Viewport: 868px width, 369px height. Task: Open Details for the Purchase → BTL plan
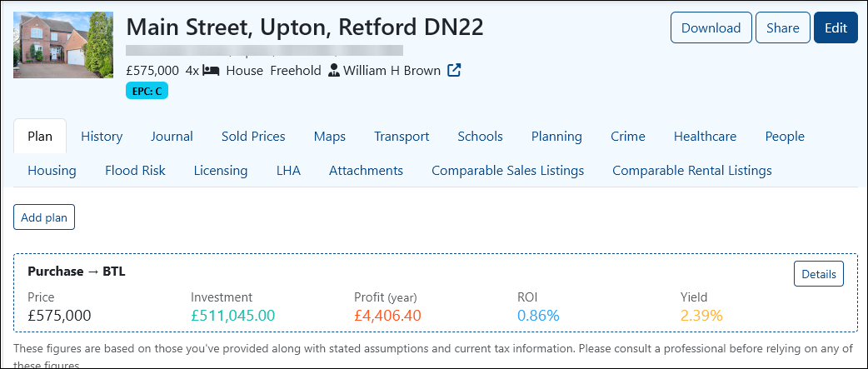819,274
